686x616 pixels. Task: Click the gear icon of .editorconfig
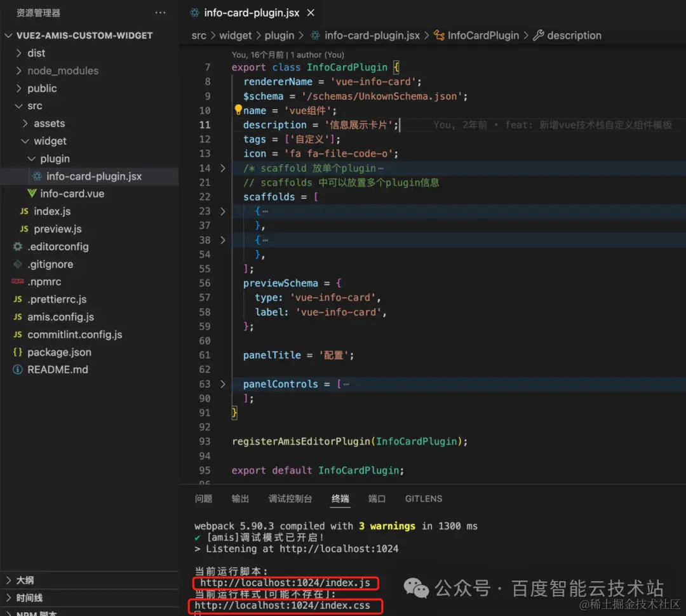pos(18,247)
